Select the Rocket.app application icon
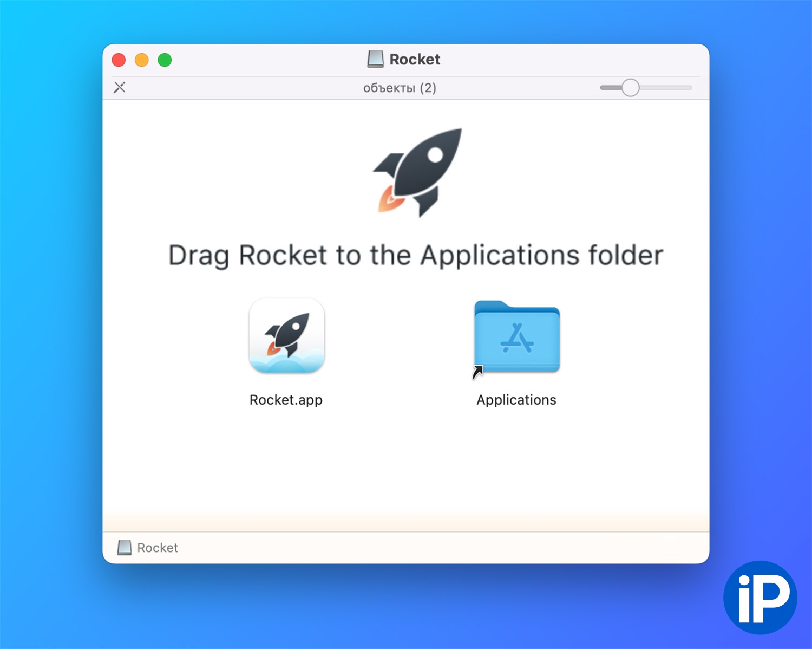812x649 pixels. 287,336
